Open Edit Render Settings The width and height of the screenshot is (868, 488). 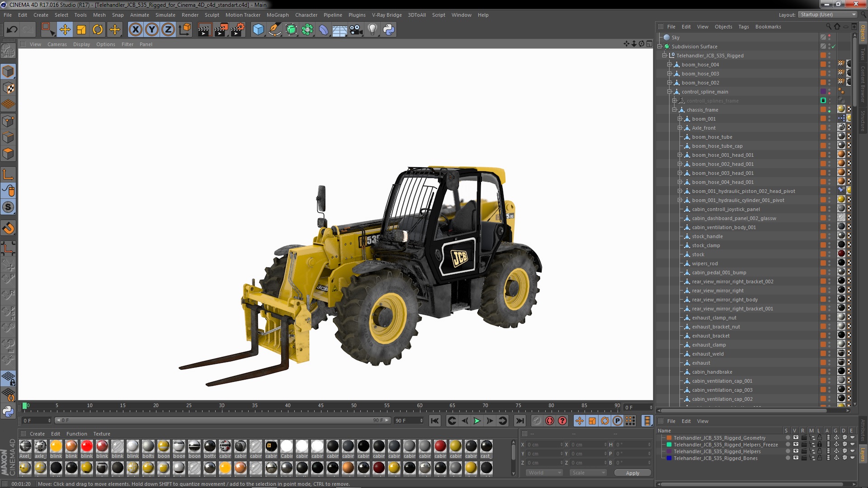[x=237, y=30]
